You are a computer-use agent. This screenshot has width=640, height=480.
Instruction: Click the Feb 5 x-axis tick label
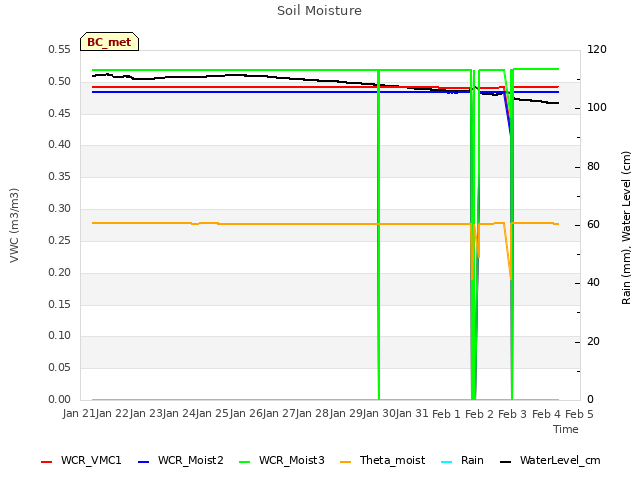click(x=579, y=414)
